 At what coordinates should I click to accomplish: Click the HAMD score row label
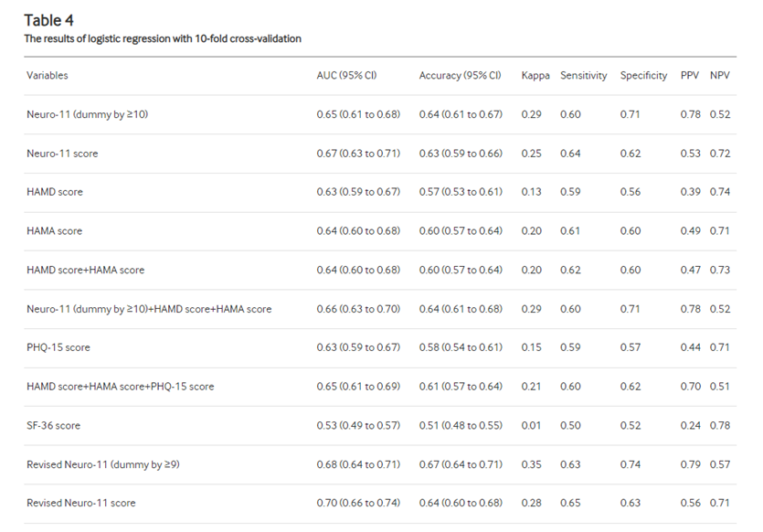(55, 192)
